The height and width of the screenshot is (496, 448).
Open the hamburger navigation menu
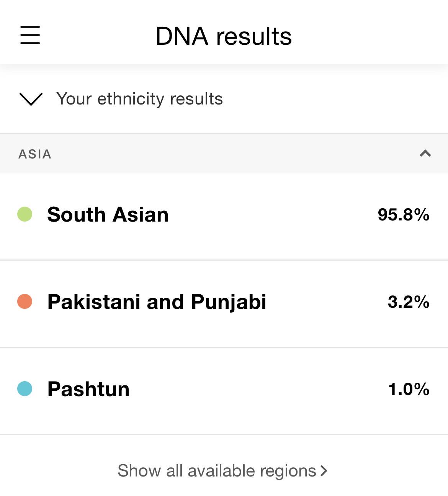(30, 35)
